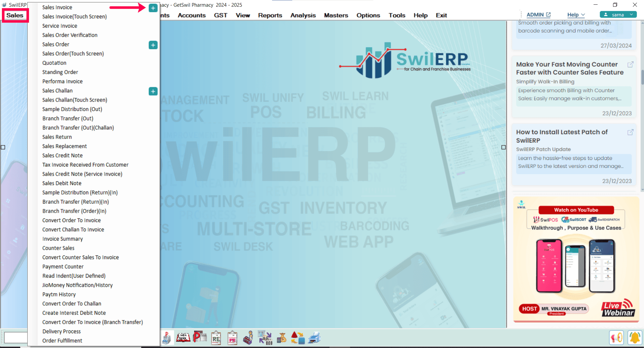Open the PE clipboard toolbar icon
Screen dimensions: 644x348
[x=232, y=338]
